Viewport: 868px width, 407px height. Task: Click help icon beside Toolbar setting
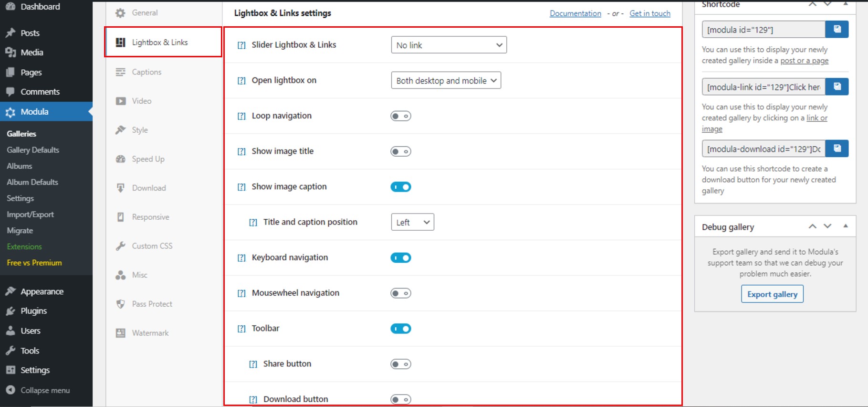pos(241,329)
